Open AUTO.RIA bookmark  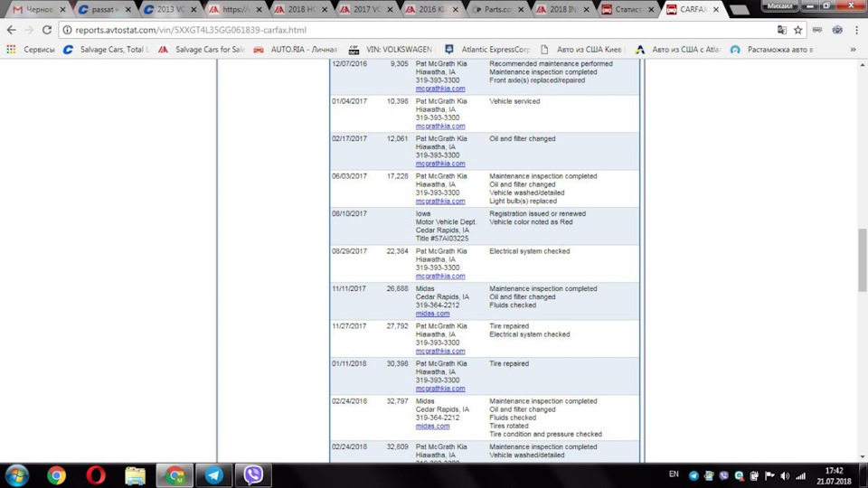tap(296, 49)
